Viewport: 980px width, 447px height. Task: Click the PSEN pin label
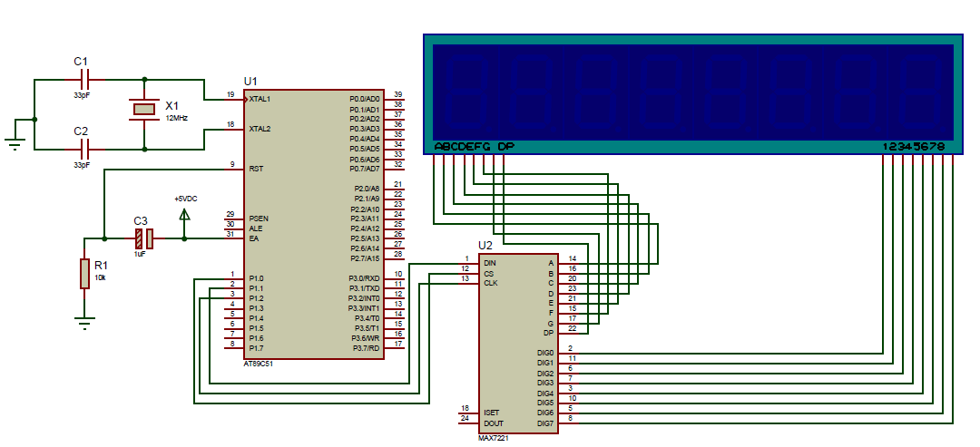click(x=258, y=219)
